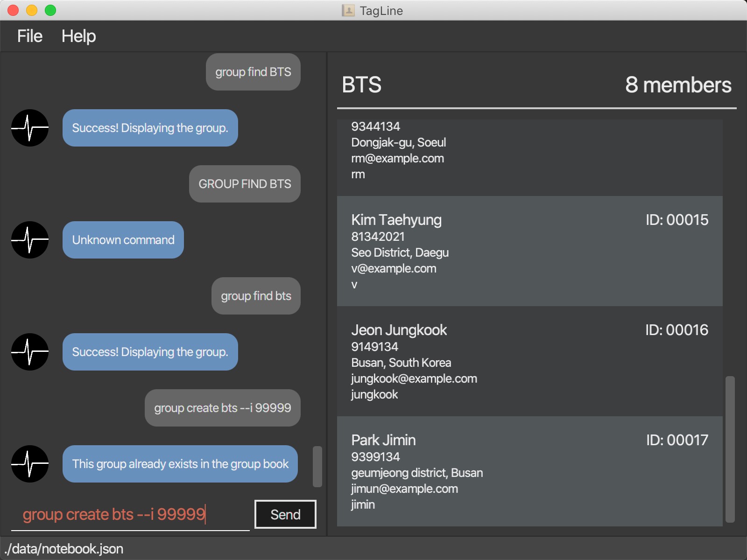Screen dimensions: 747x560
Task: Click the email jungkook@example.com
Action: pos(414,379)
